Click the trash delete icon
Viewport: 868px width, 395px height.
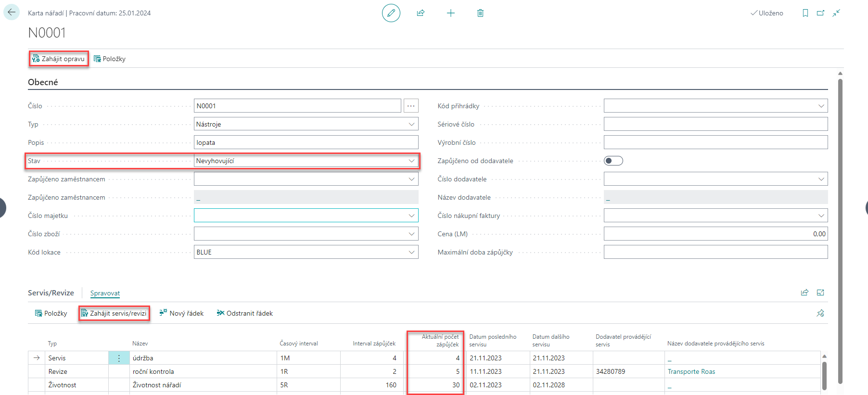click(x=480, y=13)
